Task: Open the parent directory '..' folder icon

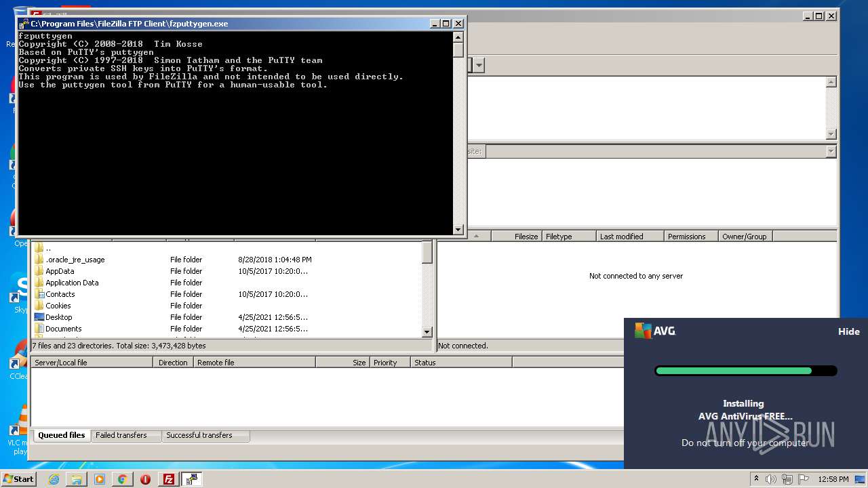Action: [39, 248]
